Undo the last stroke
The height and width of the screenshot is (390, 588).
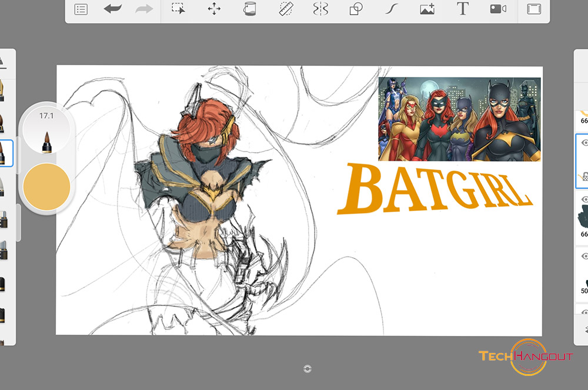click(112, 9)
